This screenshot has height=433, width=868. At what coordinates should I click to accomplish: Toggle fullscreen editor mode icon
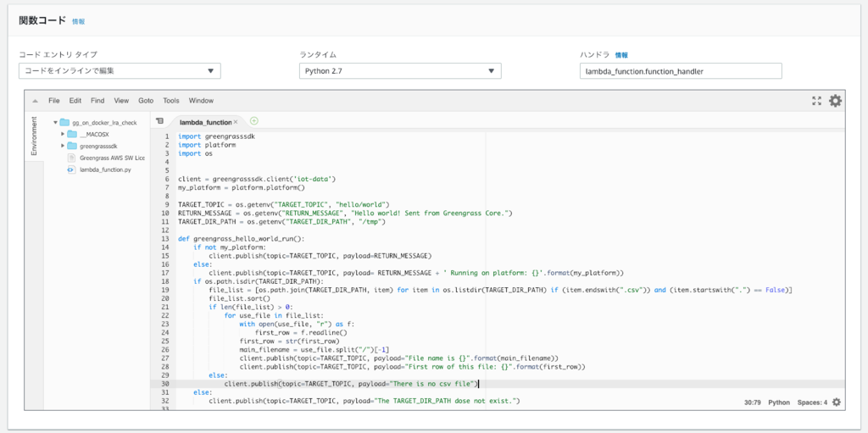[x=816, y=101]
